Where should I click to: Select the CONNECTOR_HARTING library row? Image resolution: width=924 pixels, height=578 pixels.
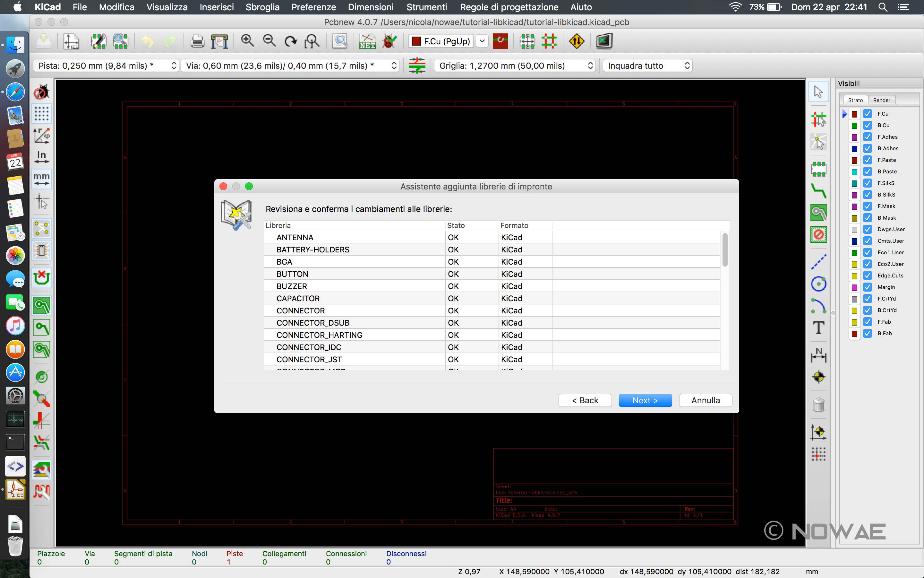click(x=492, y=335)
